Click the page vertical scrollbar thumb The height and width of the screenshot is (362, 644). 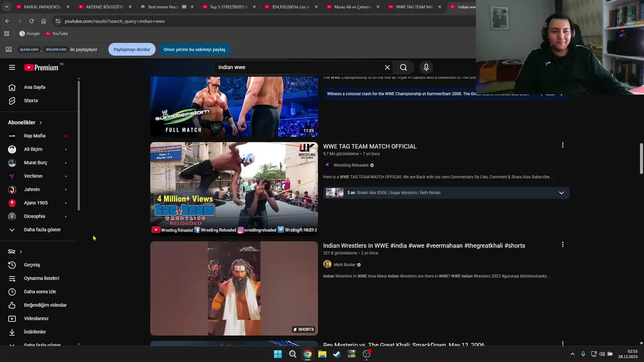click(641, 158)
